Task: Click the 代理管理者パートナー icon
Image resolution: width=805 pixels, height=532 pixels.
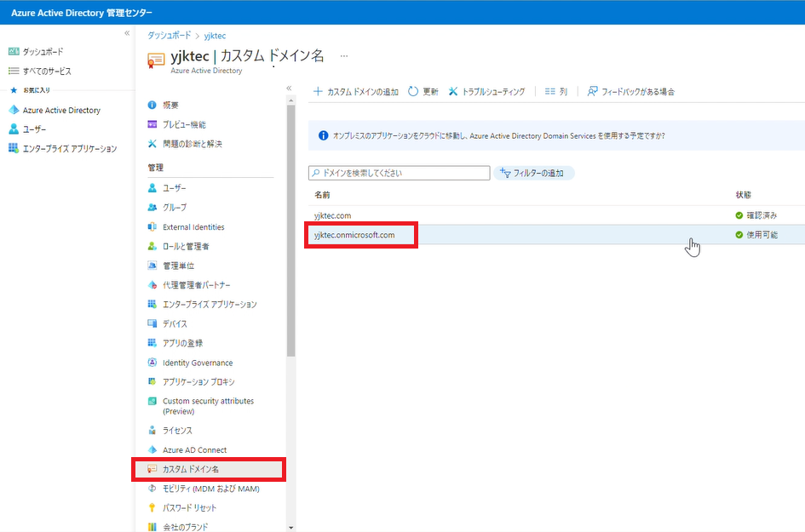Action: (x=152, y=284)
